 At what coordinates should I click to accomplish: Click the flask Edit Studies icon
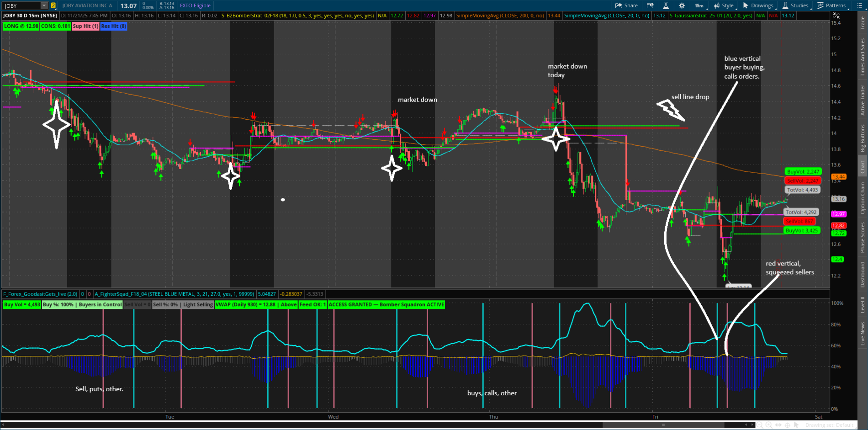(666, 5)
